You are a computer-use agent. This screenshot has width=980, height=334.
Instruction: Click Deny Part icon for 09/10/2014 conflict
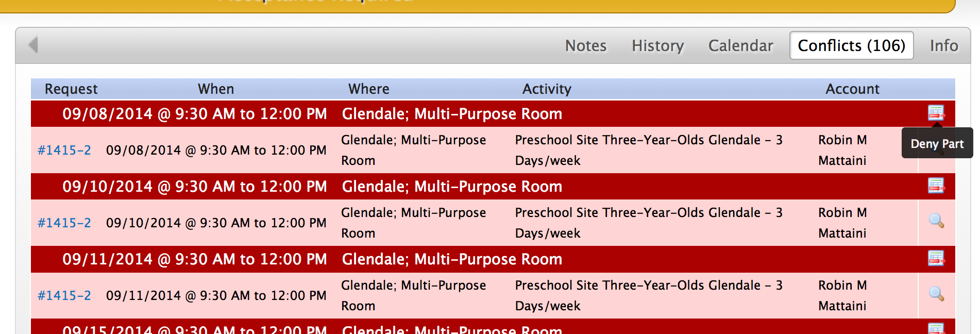coord(936,185)
